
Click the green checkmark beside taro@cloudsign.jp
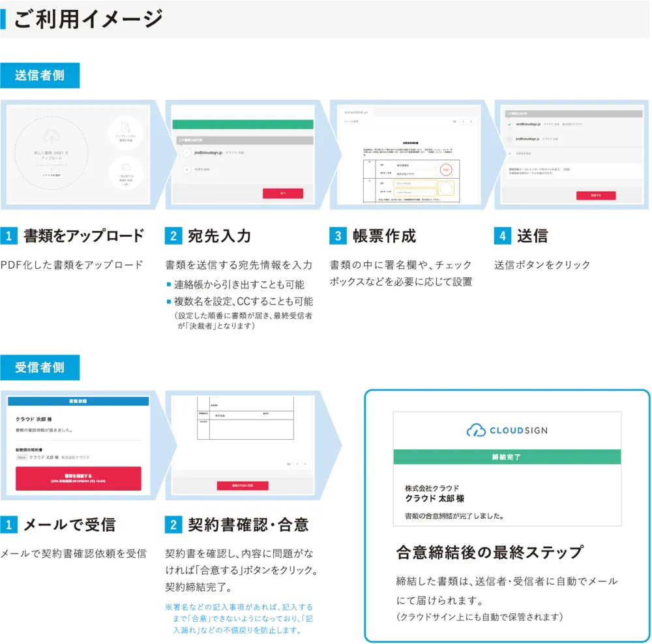tap(509, 123)
